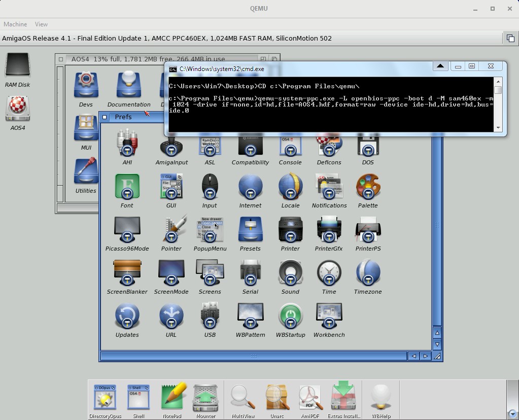Click the Prefs window horizontal scrollbar
The image size is (519, 420).
pyautogui.click(x=254, y=356)
